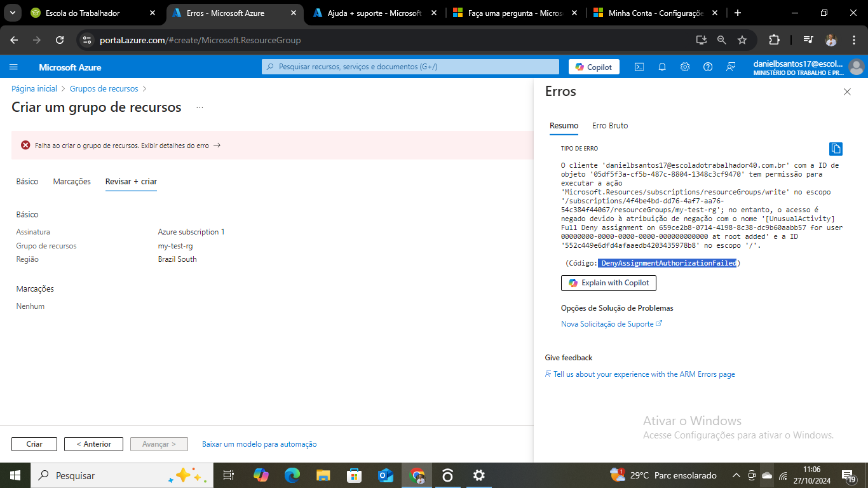The width and height of the screenshot is (868, 488).
Task: Click highlighted DenyAssignmentAuthorizationFailed code text
Action: point(667,263)
